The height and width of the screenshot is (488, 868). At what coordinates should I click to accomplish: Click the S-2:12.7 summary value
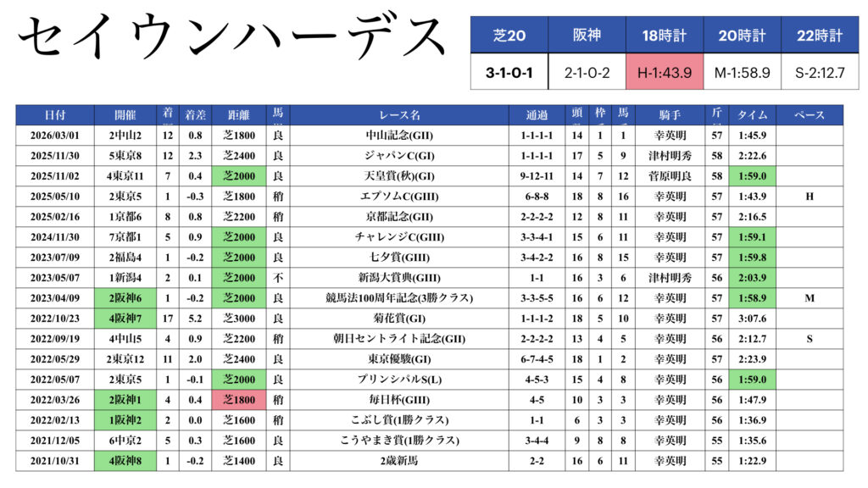(x=820, y=73)
